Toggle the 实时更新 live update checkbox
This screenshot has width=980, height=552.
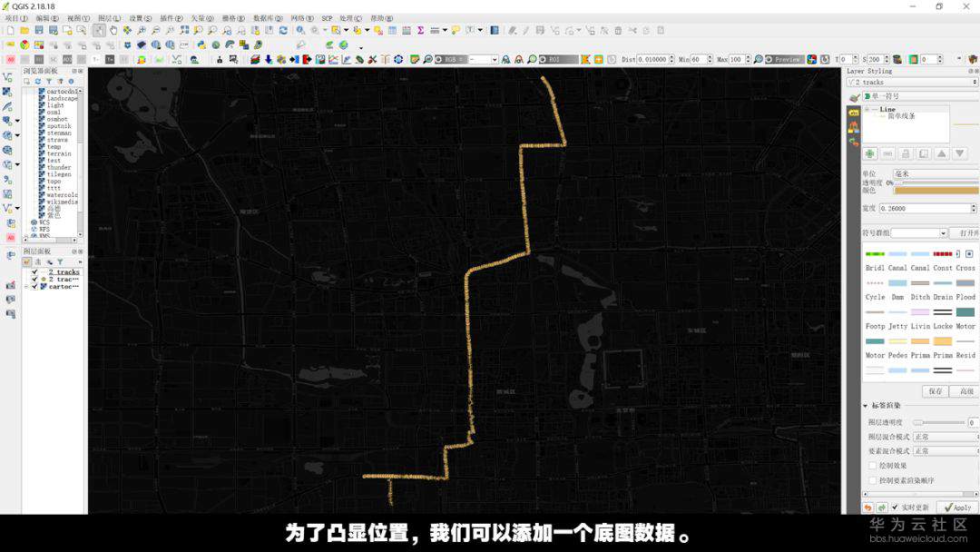(x=895, y=508)
